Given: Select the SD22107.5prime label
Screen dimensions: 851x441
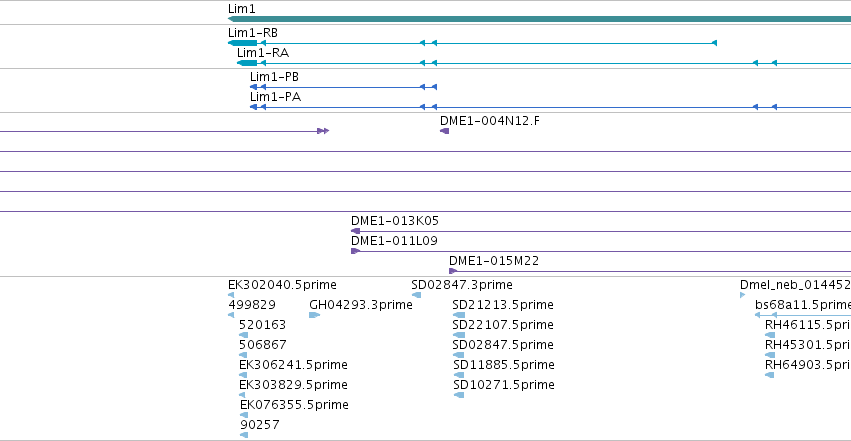Looking at the screenshot, I should (503, 325).
